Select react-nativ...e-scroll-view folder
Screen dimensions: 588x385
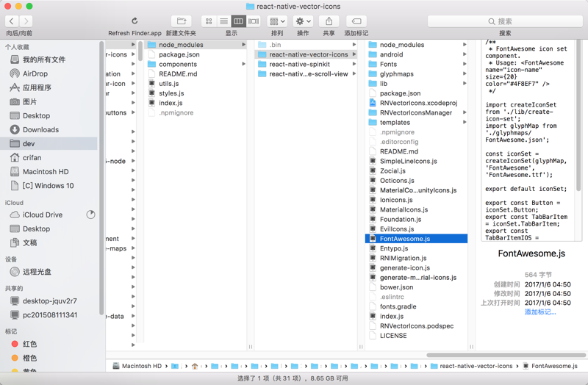[306, 74]
